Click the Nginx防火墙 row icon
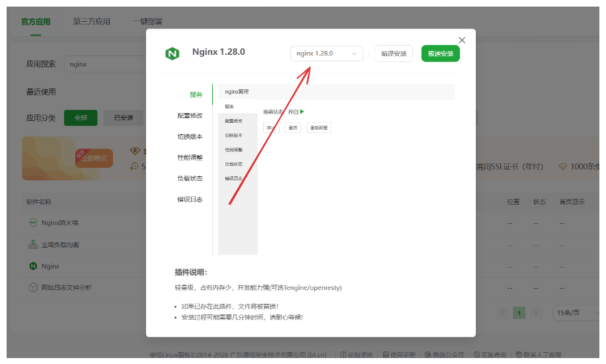 tap(33, 223)
